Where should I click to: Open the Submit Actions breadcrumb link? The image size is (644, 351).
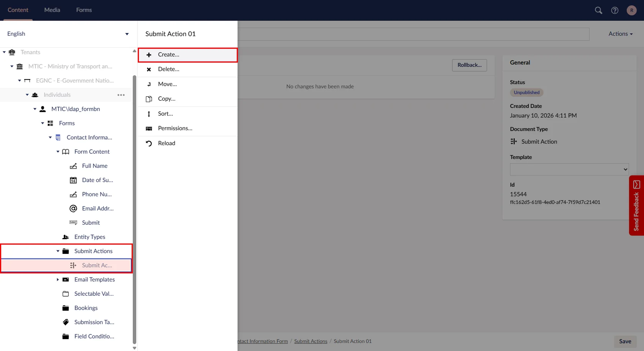[310, 341]
